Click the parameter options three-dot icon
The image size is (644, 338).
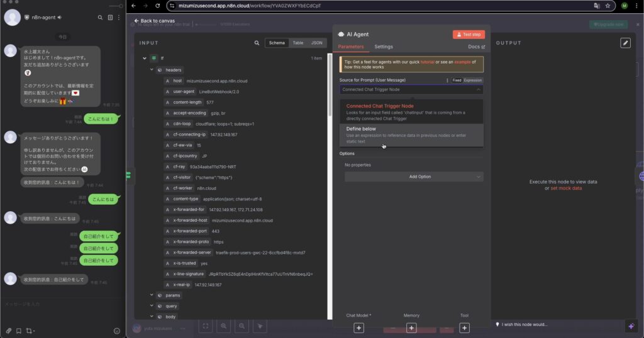[447, 80]
